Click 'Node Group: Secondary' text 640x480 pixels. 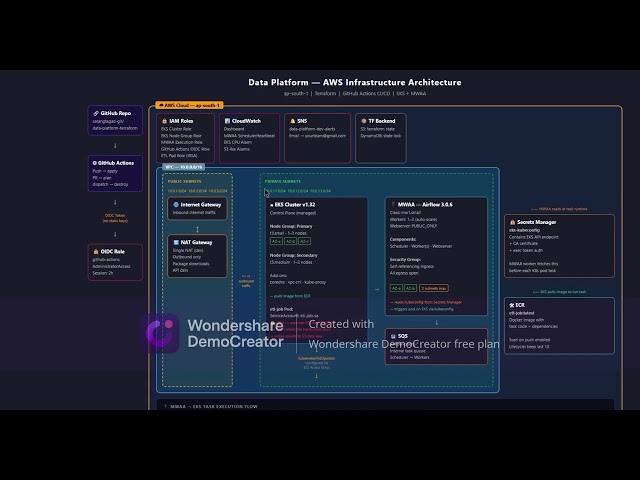click(x=293, y=255)
